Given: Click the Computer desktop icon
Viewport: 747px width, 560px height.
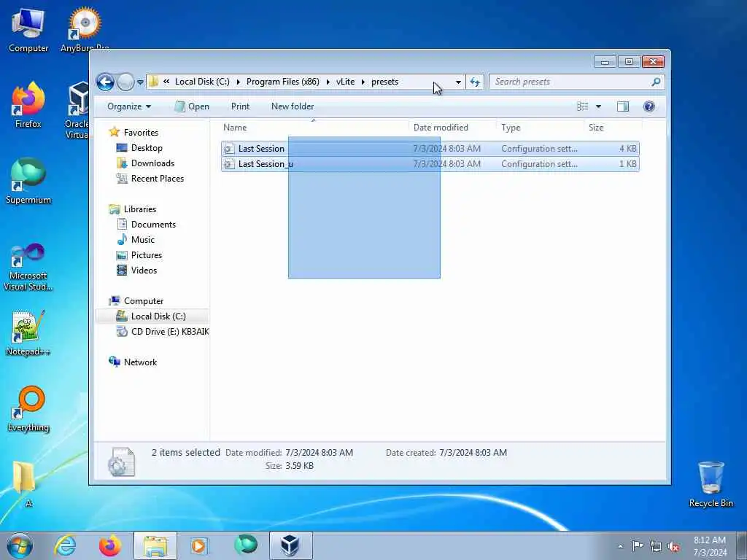Looking at the screenshot, I should (x=28, y=29).
